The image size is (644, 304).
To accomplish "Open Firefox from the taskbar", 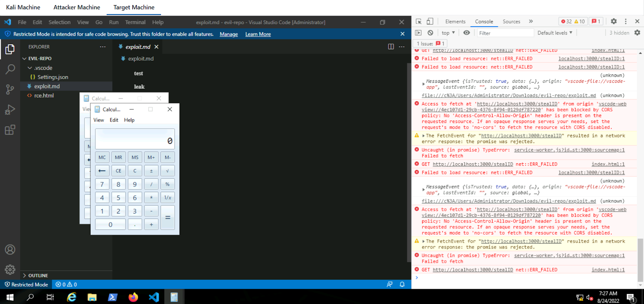I will (x=133, y=297).
